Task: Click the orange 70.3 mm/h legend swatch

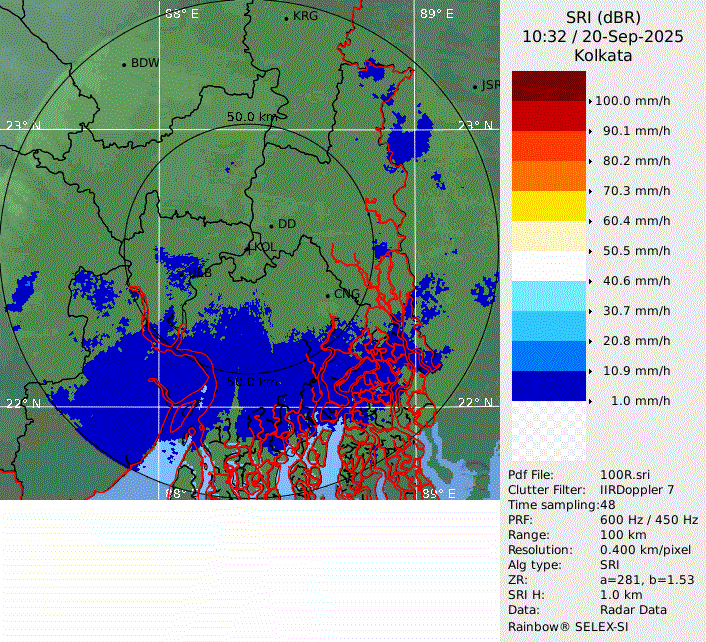Action: (x=548, y=176)
